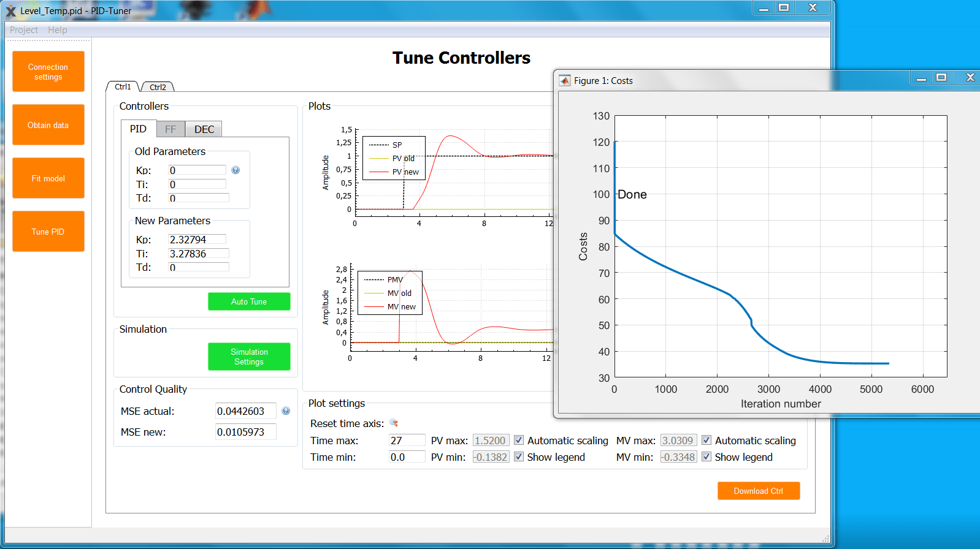
Task: Click the "Done" label in Costs figure
Action: pos(632,194)
